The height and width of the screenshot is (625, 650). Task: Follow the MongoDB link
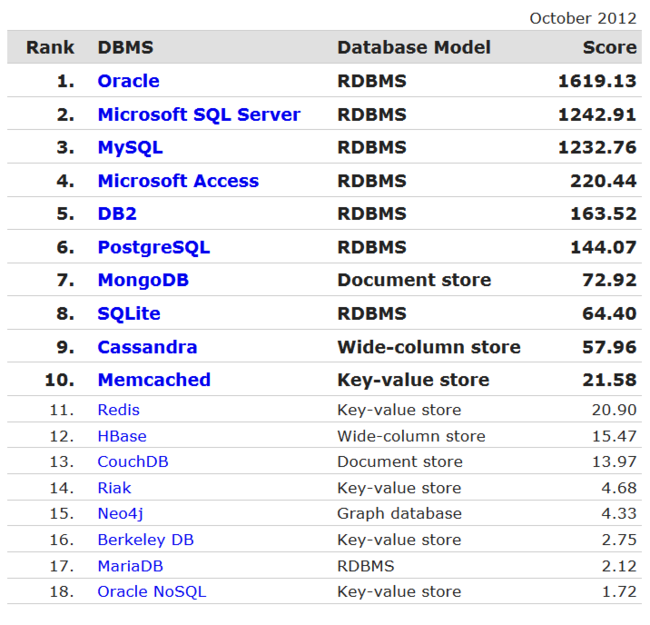[143, 280]
